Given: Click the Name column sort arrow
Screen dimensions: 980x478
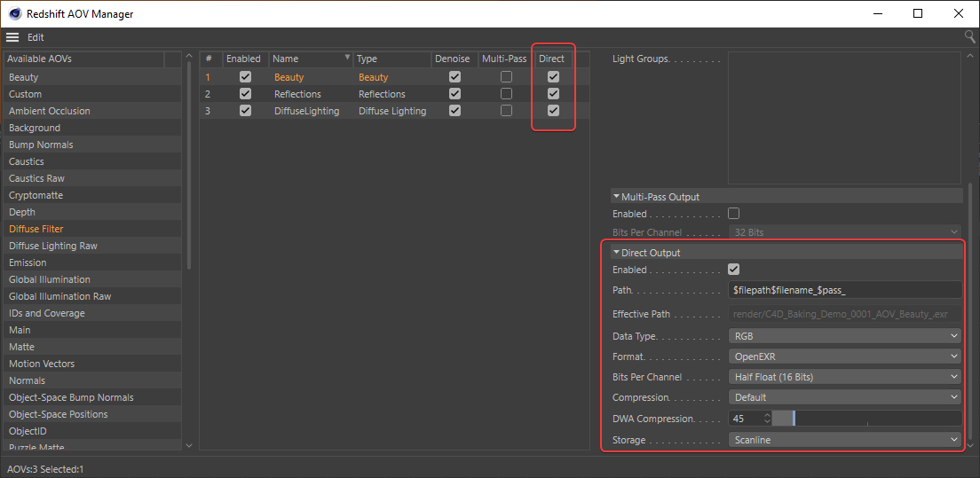Looking at the screenshot, I should click(347, 58).
